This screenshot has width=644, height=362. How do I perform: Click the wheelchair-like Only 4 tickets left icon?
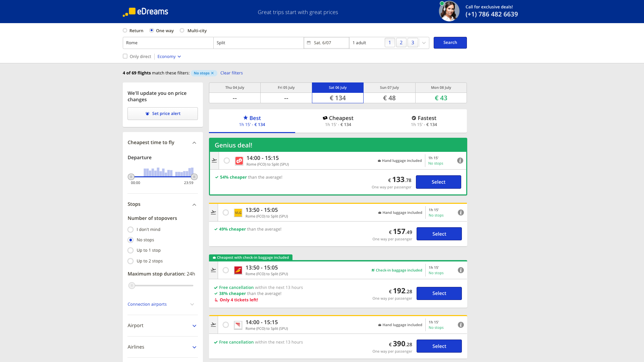[216, 300]
